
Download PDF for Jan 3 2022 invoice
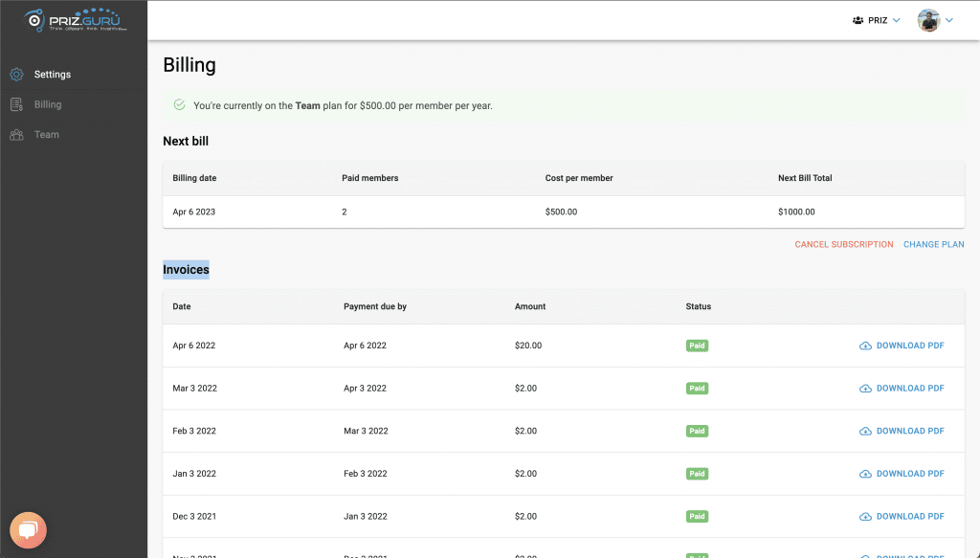pyautogui.click(x=909, y=474)
